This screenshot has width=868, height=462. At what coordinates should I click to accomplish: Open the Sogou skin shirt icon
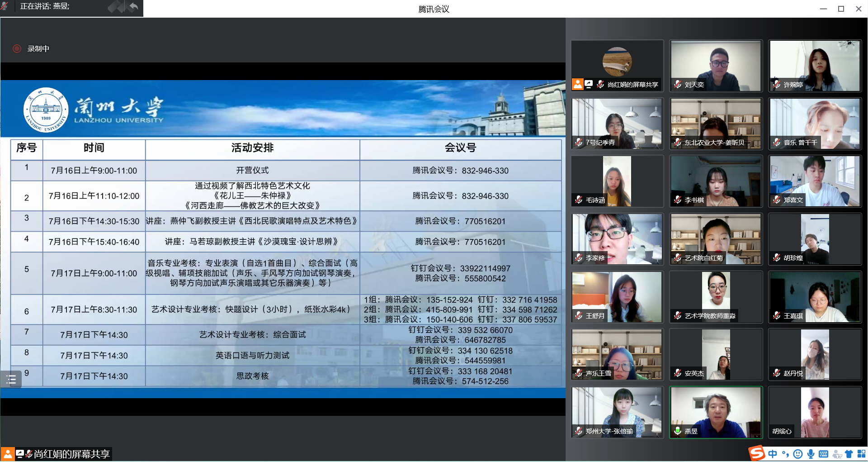tap(849, 454)
